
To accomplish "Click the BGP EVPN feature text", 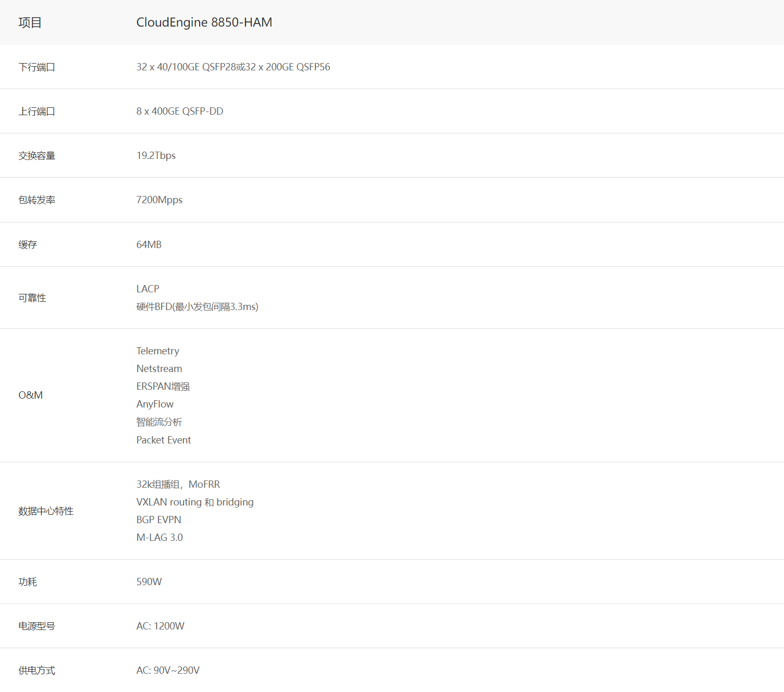I will (158, 520).
